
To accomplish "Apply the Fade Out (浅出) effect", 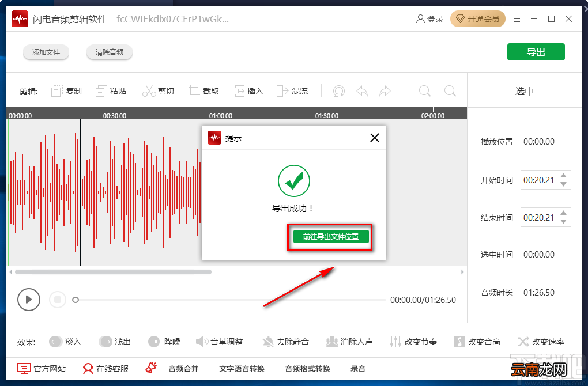I will 115,342.
